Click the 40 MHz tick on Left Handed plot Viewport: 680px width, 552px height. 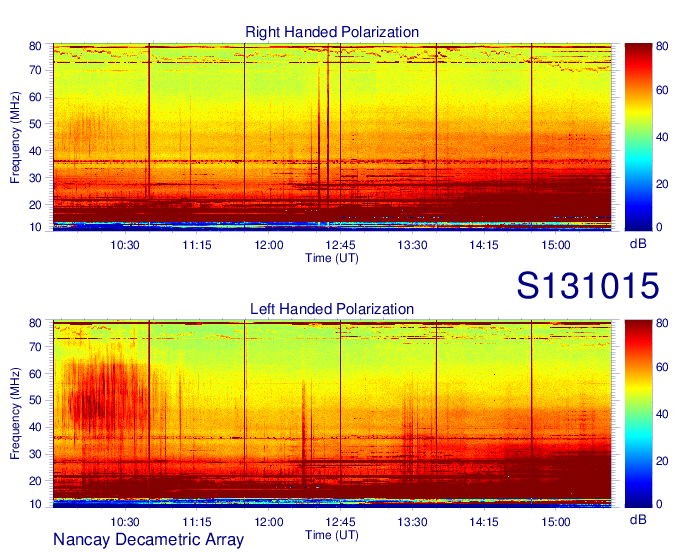tap(35, 427)
